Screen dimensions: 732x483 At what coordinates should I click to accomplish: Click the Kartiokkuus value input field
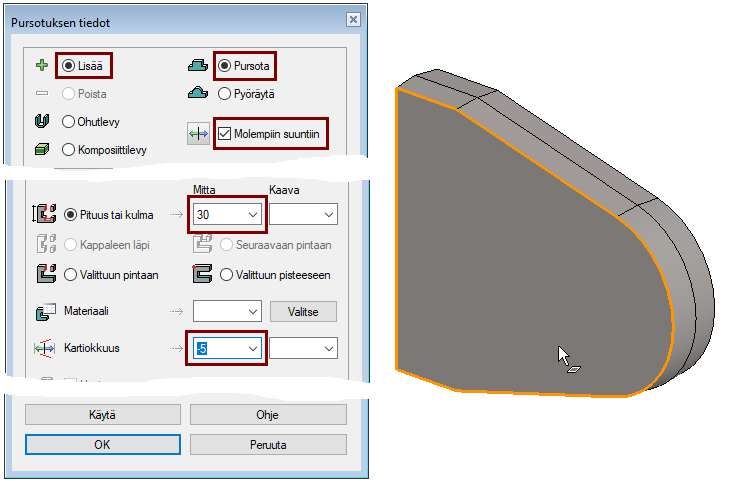tap(217, 348)
